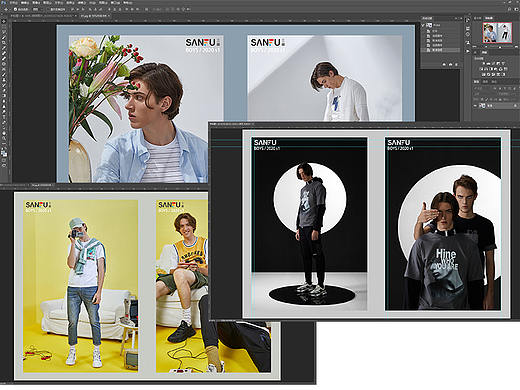Change screen mode icon at toolbox bottom
Screen dimensions: 520x390
click(x=4, y=165)
